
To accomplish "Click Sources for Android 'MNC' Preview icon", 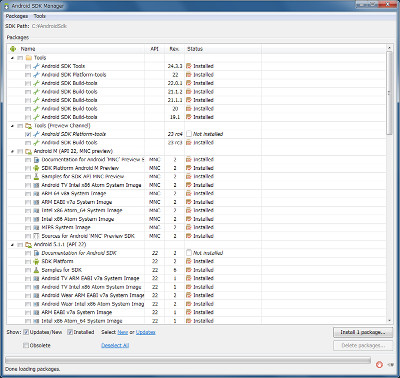I will coord(36,236).
